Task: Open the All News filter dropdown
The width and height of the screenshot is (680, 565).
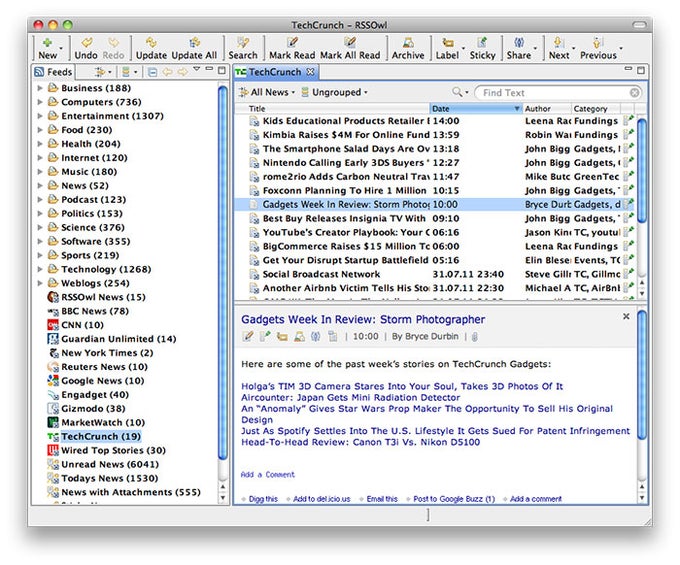Action: 266,92
